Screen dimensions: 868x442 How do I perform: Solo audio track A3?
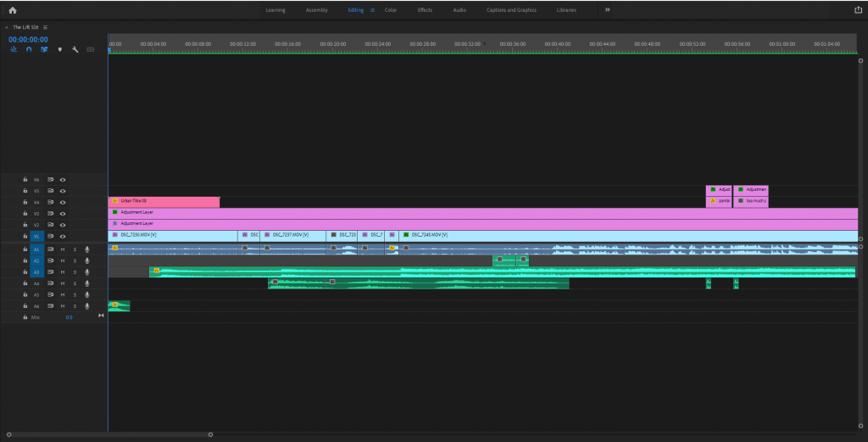75,272
